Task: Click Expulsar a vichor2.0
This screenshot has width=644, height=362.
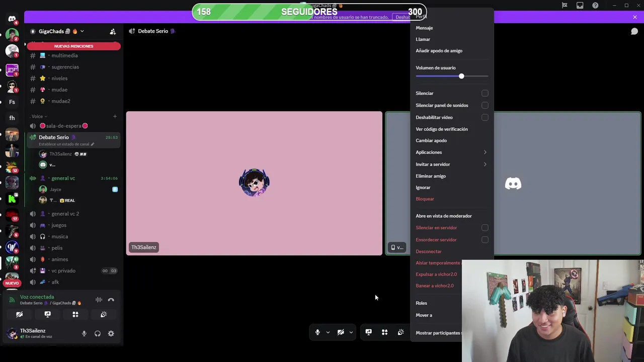Action: pyautogui.click(x=437, y=275)
